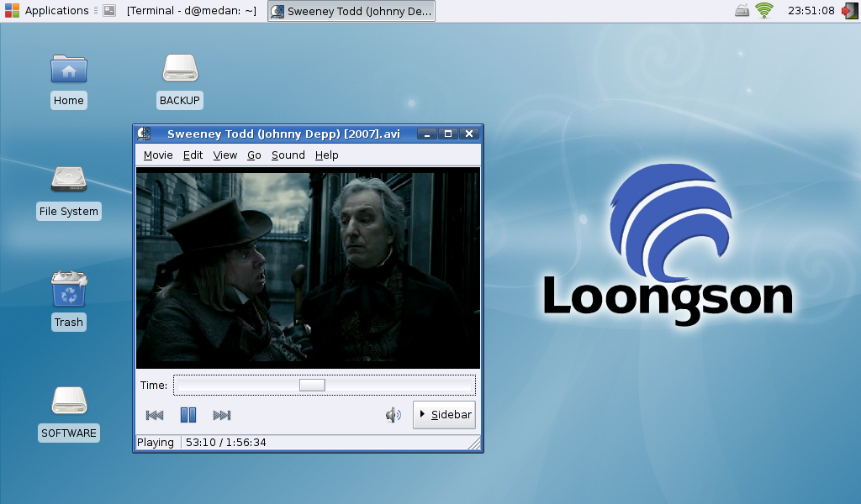
Task: Open the Applications menu in panel
Action: 47,10
